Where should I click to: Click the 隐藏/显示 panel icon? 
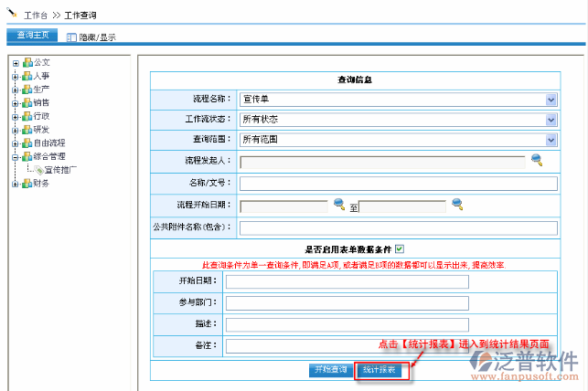tap(71, 37)
